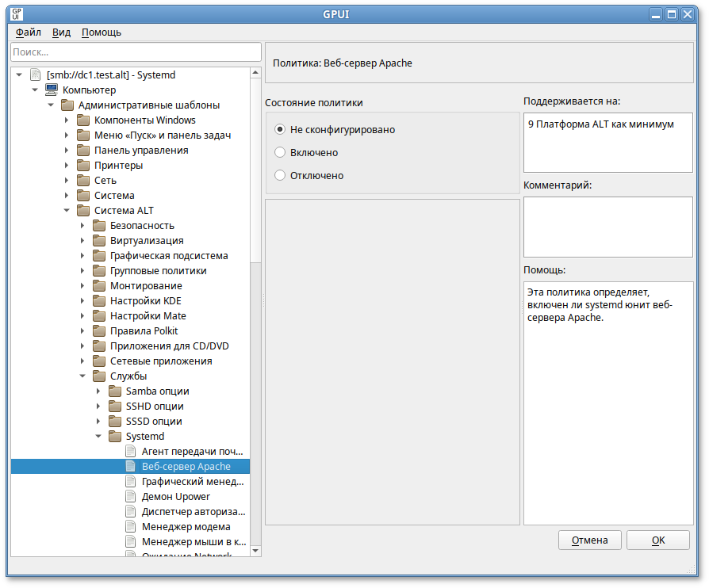The height and width of the screenshot is (588, 709).
Task: Click the Поиск search field
Action: pos(136,52)
